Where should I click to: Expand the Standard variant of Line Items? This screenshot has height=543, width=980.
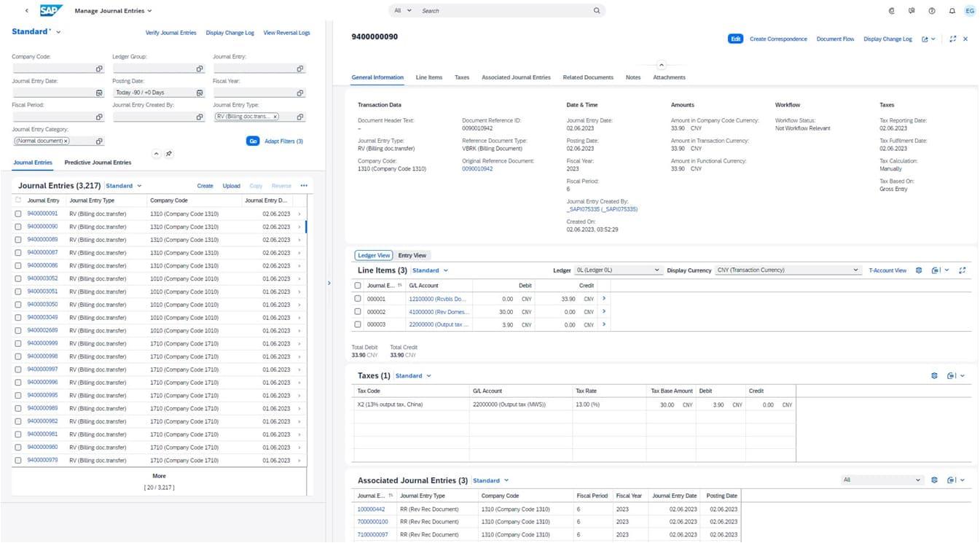point(431,270)
